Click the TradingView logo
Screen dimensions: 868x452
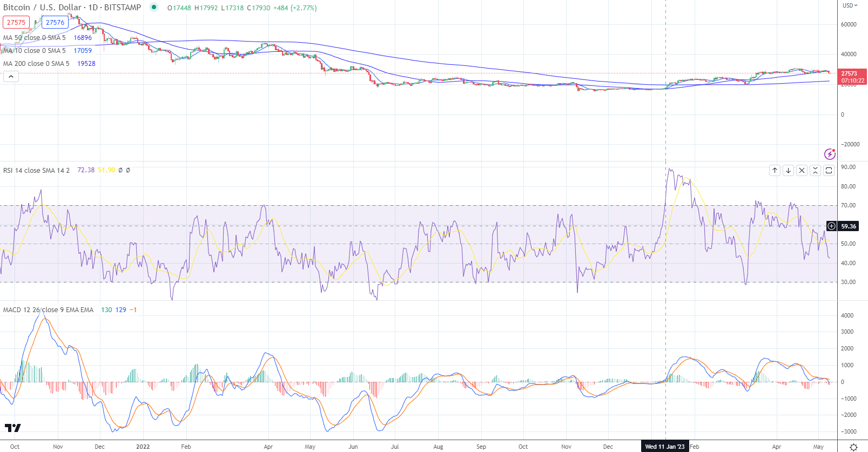pyautogui.click(x=13, y=428)
